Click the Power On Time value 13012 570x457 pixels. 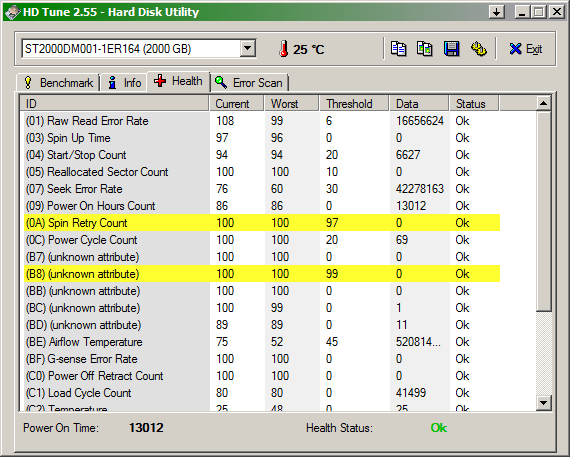(x=146, y=428)
